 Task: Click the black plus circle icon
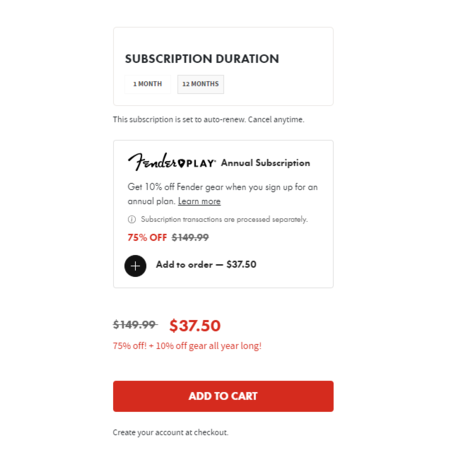[x=135, y=266]
